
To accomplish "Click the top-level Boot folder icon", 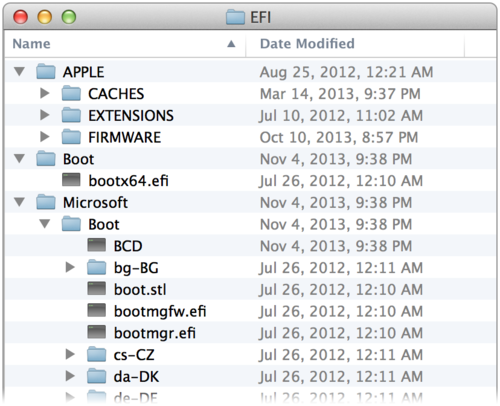I will [46, 158].
